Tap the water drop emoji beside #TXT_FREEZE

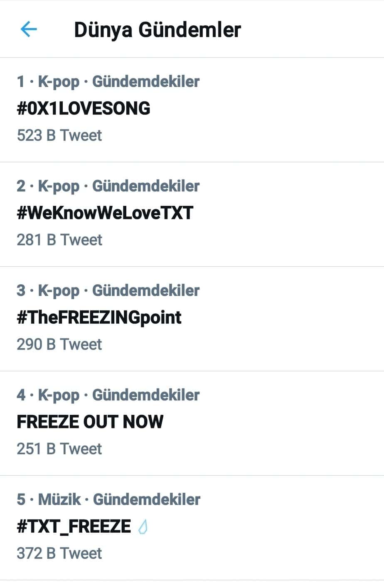point(143,526)
